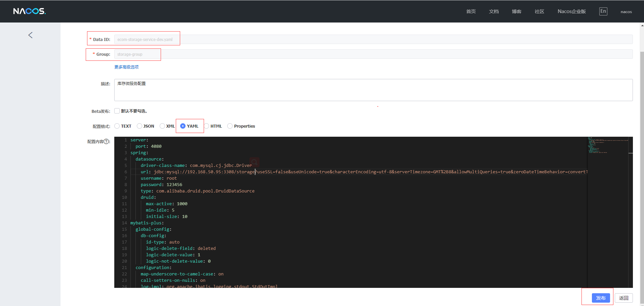This screenshot has height=306, width=644.
Task: Select the HTML format radio button
Action: [207, 126]
